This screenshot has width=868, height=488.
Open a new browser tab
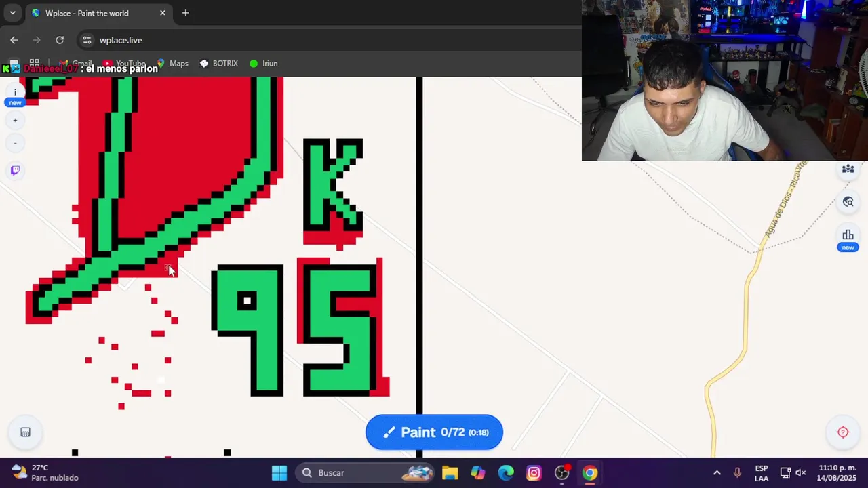[x=185, y=13]
